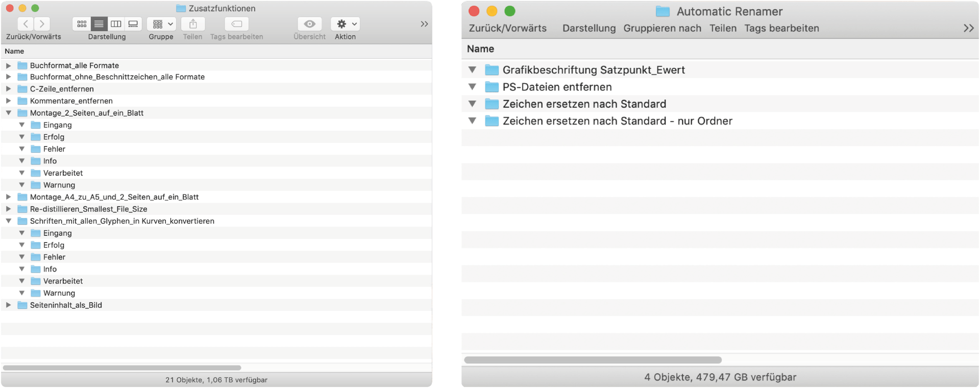
Task: Switch to column view in Zusatzfunktionen
Action: coord(116,24)
